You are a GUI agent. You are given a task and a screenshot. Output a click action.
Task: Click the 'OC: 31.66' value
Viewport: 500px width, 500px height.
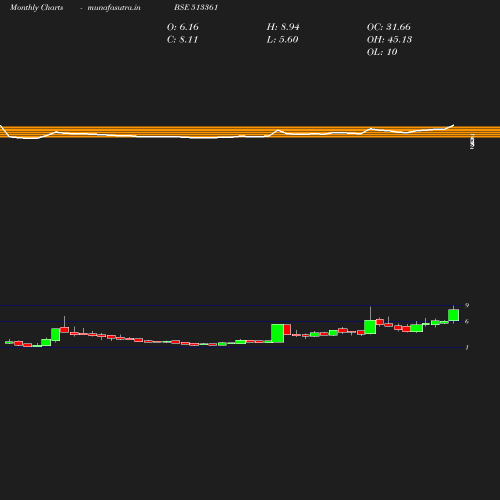coord(389,27)
